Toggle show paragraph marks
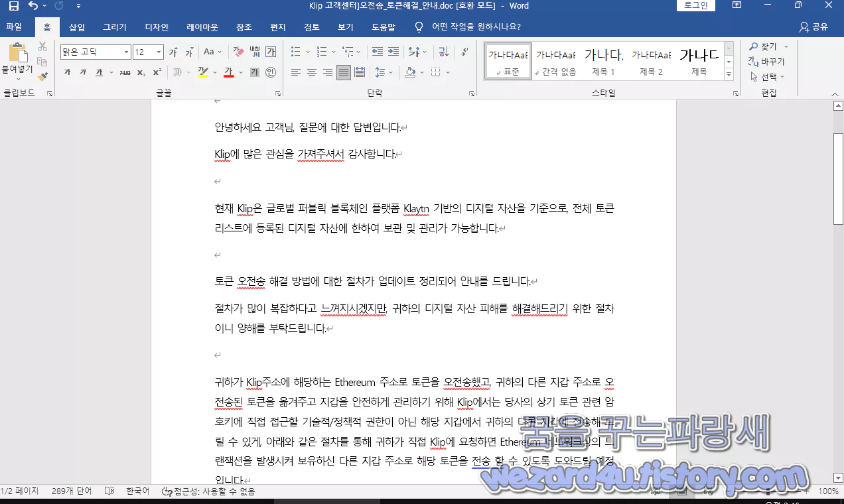 (x=464, y=51)
